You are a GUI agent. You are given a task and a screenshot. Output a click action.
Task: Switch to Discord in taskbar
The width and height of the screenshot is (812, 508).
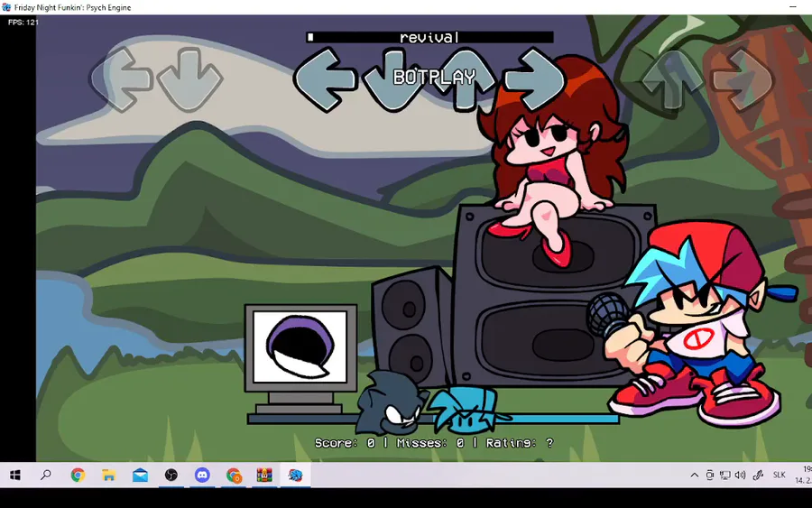[x=202, y=475]
